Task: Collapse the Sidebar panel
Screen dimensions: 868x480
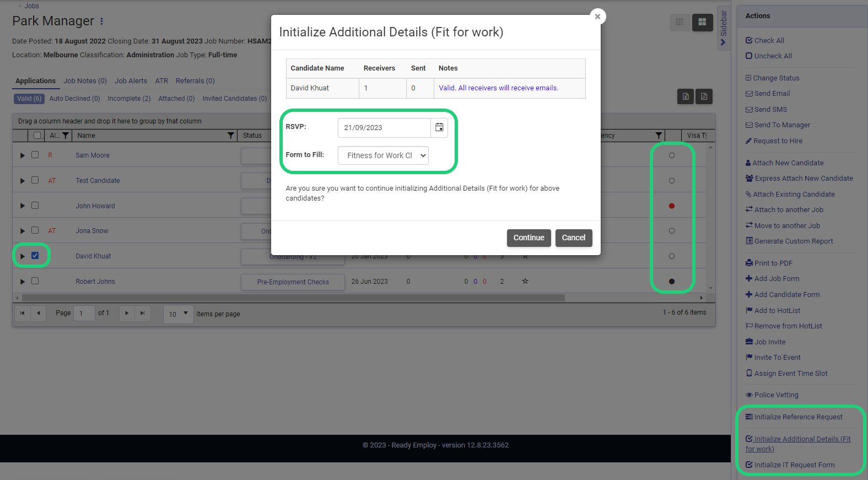Action: tap(724, 28)
